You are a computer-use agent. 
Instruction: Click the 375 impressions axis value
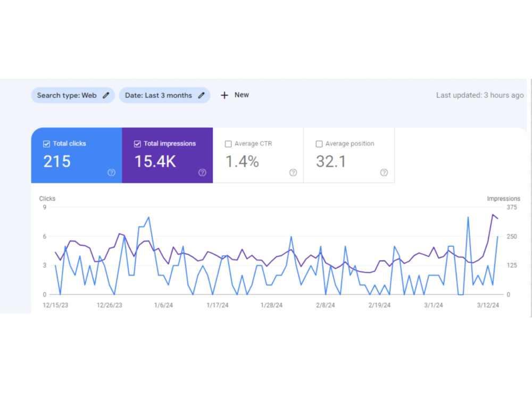point(512,207)
